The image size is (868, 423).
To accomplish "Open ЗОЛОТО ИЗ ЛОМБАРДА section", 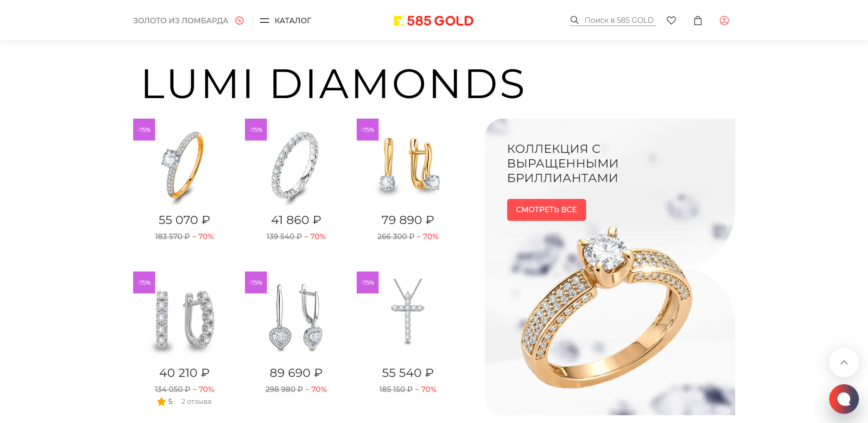I will (181, 21).
